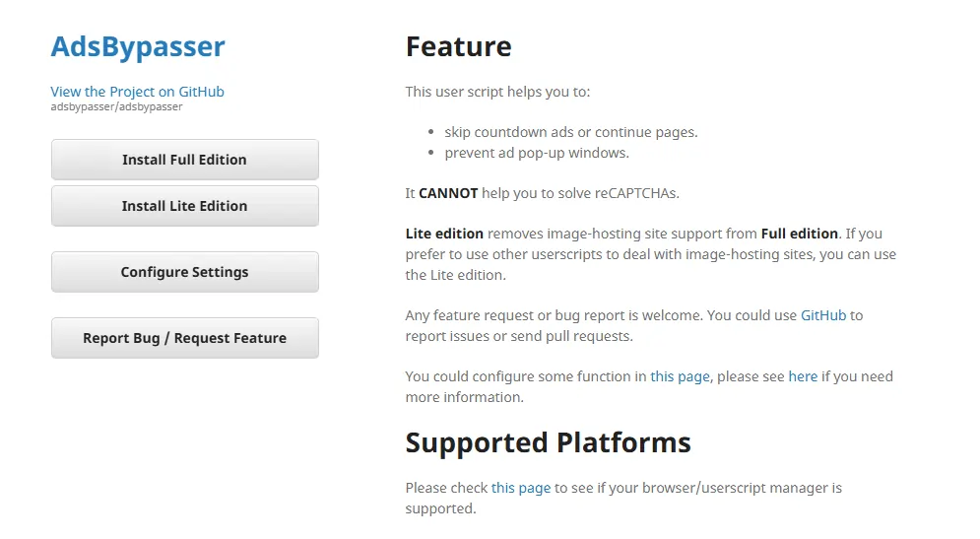This screenshot has width=980, height=539.
Task: Click the AdsBypasser title heading
Action: click(x=138, y=46)
